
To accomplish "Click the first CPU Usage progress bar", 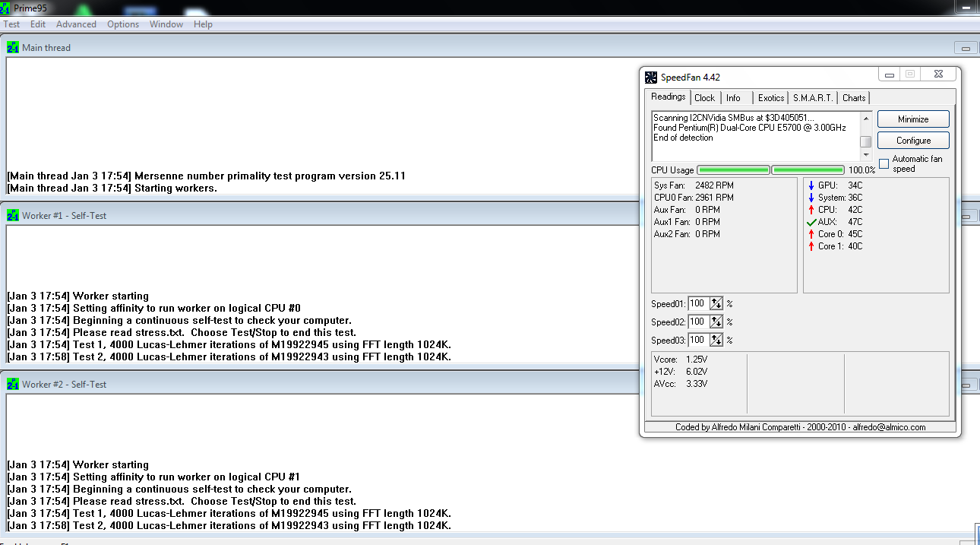I will 733,170.
